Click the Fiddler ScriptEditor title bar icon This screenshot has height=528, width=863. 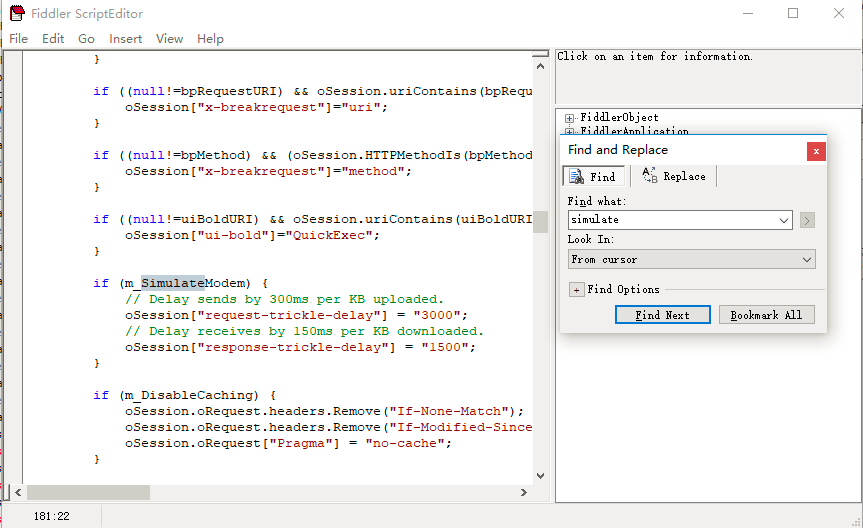coord(17,13)
